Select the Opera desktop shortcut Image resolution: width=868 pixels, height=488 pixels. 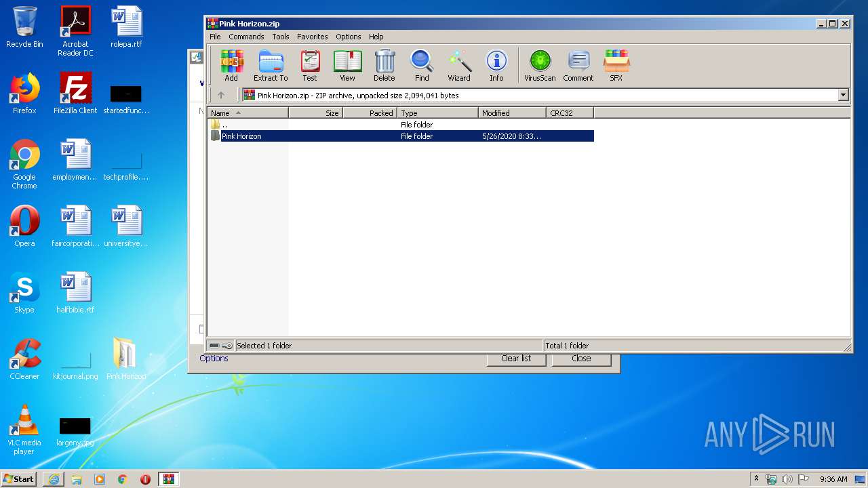[x=24, y=226]
